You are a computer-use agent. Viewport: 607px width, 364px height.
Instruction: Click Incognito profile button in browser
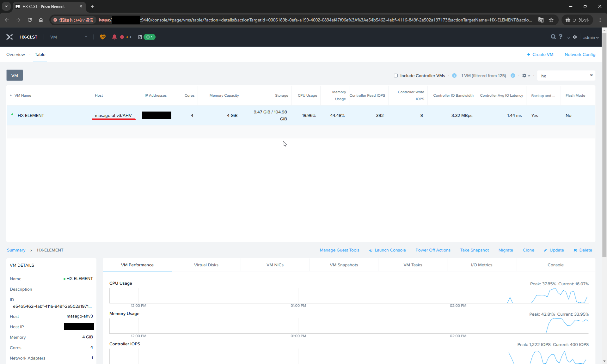pos(577,20)
